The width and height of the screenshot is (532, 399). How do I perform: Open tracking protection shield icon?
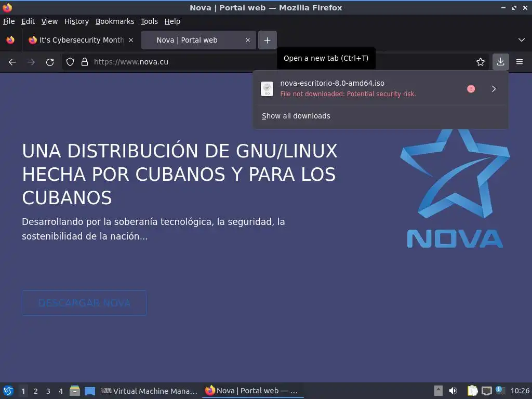(x=70, y=62)
